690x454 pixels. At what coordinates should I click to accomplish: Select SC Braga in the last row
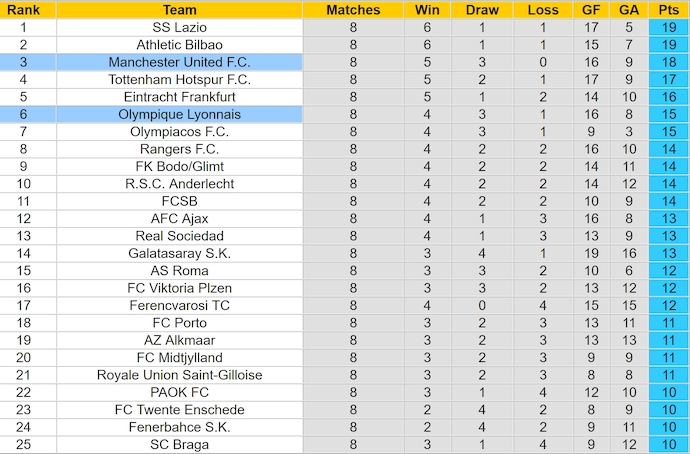[x=180, y=444]
